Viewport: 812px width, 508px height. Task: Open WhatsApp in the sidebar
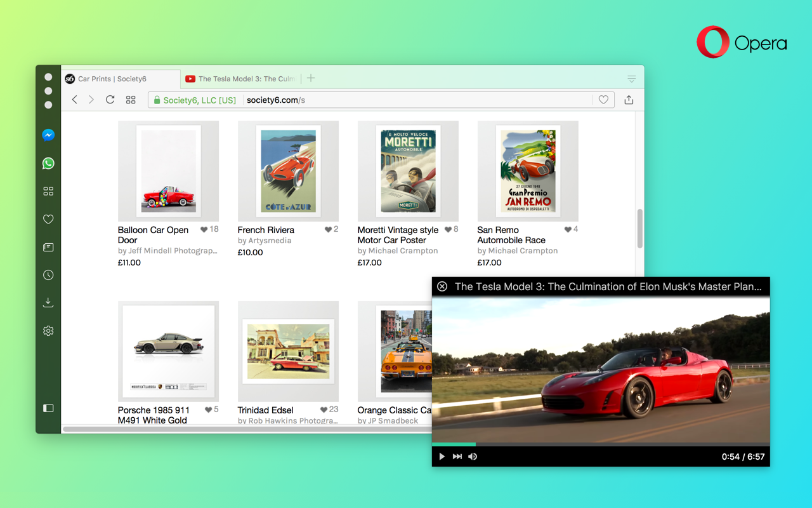[48, 163]
